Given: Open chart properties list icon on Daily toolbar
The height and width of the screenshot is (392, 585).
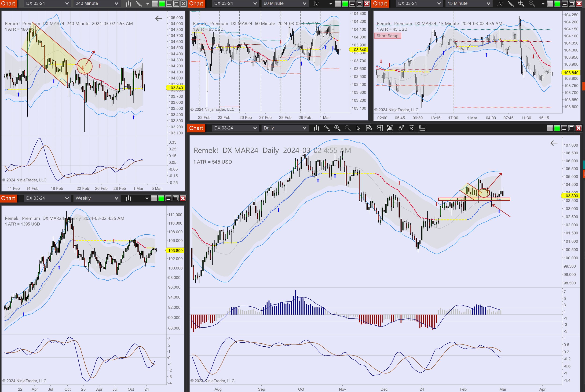Looking at the screenshot, I should coord(422,128).
